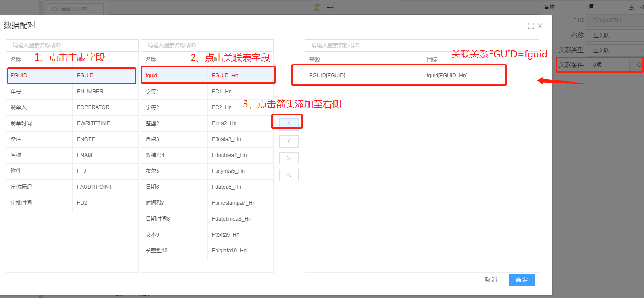Click the search icon in the 关联条件 field
644x298 pixels.
pyautogui.click(x=639, y=65)
